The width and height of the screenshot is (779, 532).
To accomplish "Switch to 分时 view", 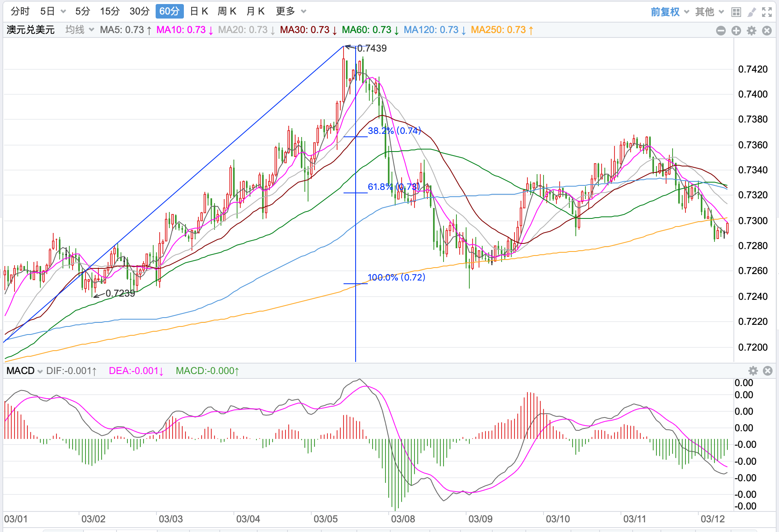I will click(x=20, y=11).
